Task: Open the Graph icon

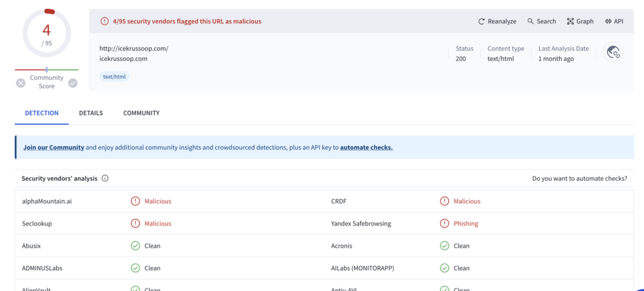Action: 570,21
